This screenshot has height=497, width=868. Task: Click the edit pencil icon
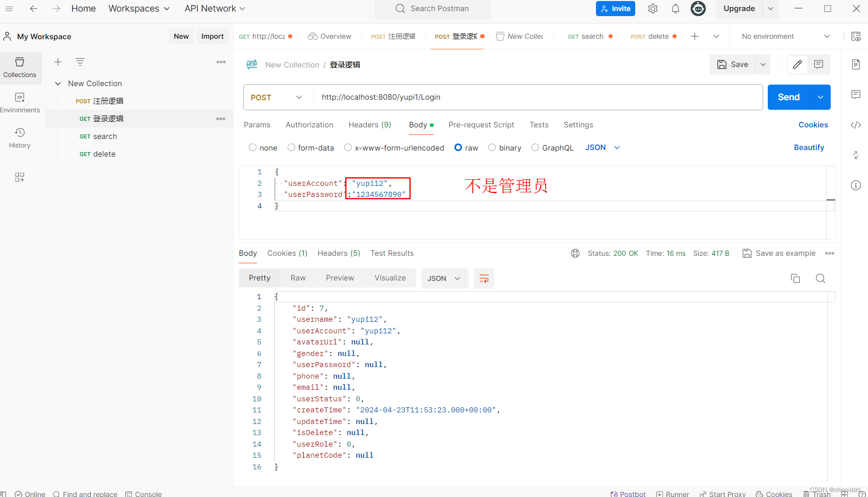click(797, 64)
